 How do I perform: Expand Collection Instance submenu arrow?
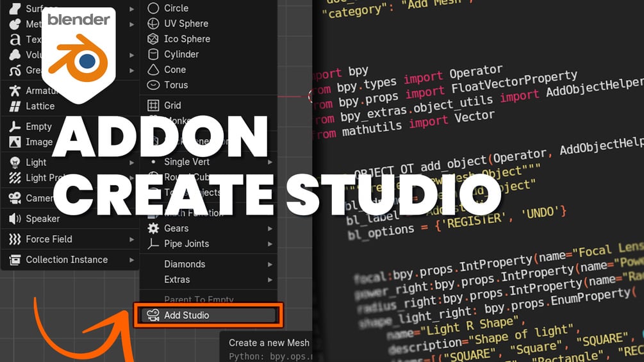click(131, 259)
